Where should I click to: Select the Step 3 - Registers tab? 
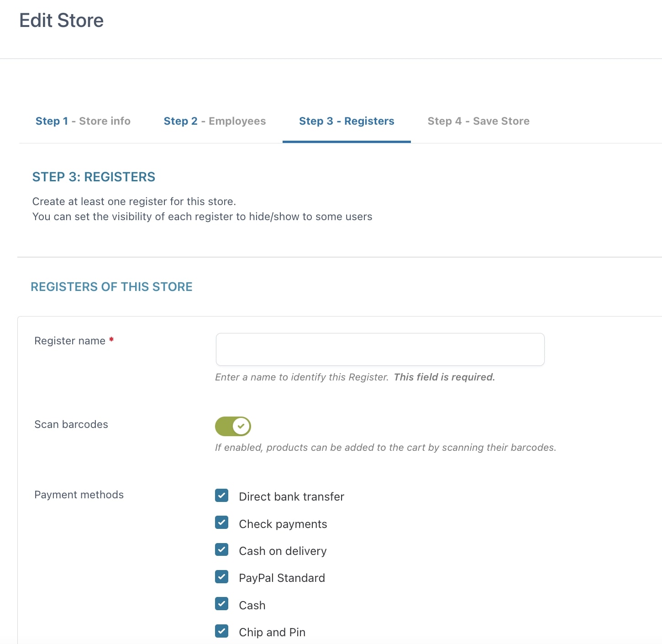(x=347, y=121)
